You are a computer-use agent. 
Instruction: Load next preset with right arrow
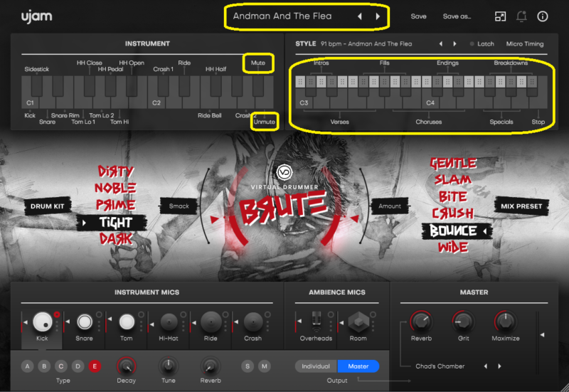[378, 16]
